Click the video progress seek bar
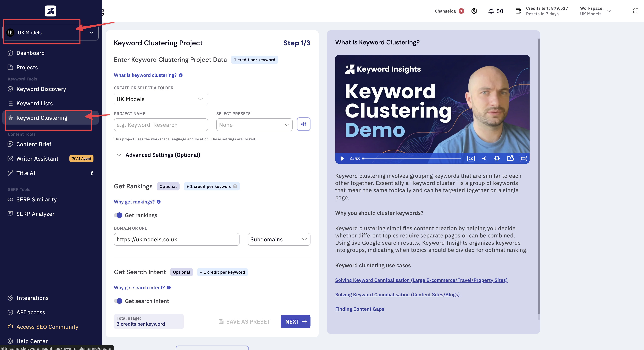The width and height of the screenshot is (644, 350). (x=412, y=159)
